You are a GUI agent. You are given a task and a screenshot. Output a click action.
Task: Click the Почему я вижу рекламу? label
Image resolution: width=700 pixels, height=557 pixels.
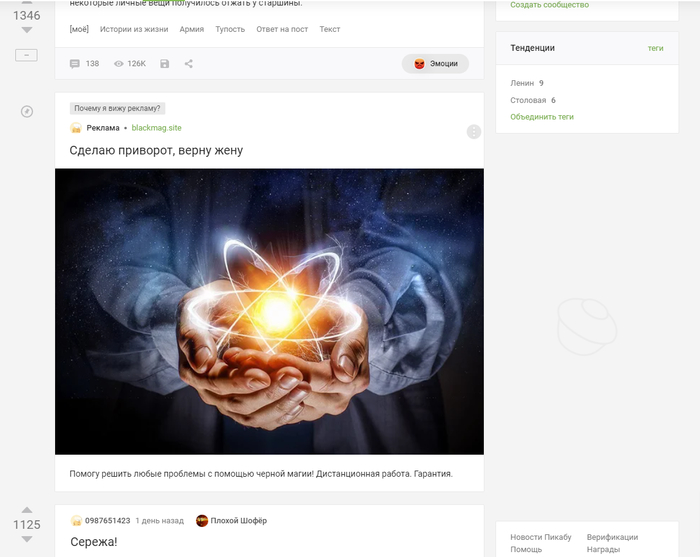117,108
